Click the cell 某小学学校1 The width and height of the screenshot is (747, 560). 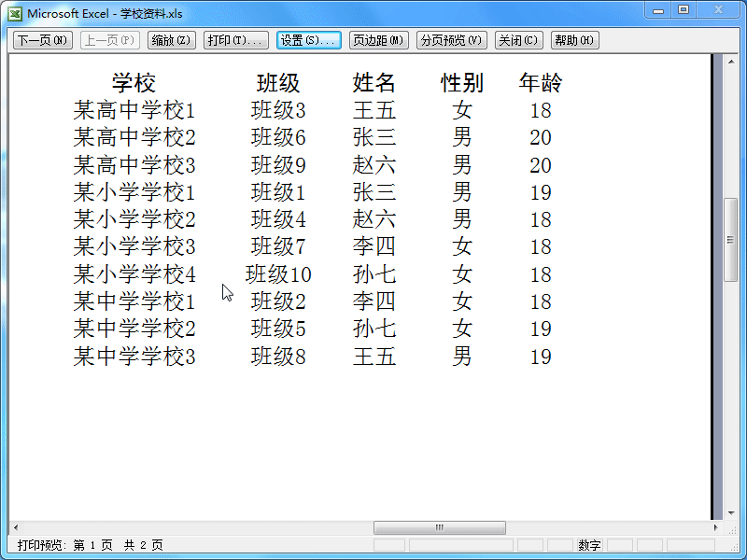tap(134, 192)
